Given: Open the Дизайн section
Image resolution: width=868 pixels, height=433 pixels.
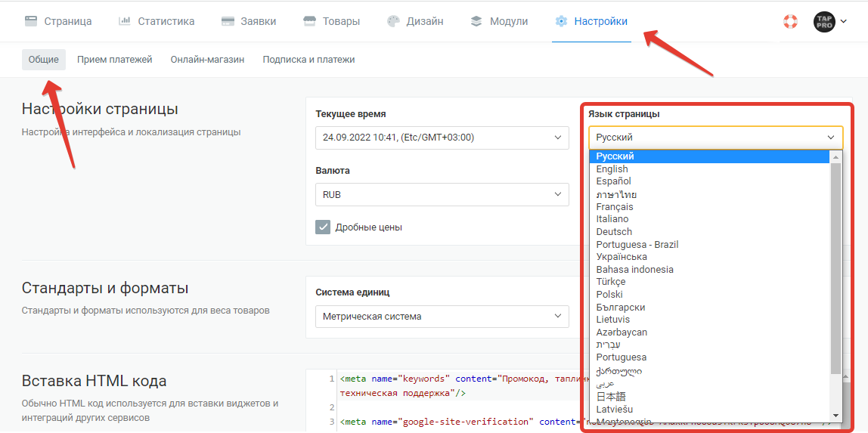Looking at the screenshot, I should coord(425,22).
